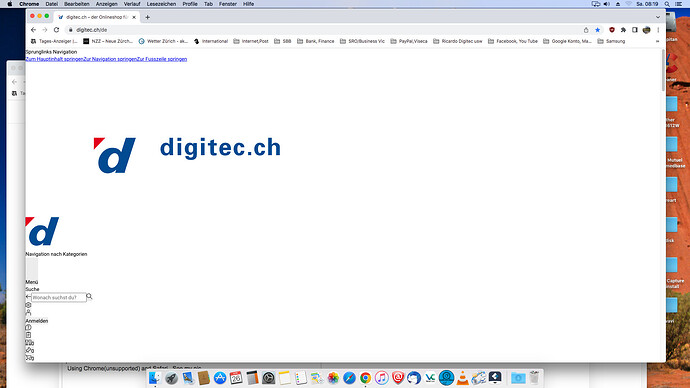The height and width of the screenshot is (388, 690).
Task: Open the share page icon in address bar
Action: 586,30
